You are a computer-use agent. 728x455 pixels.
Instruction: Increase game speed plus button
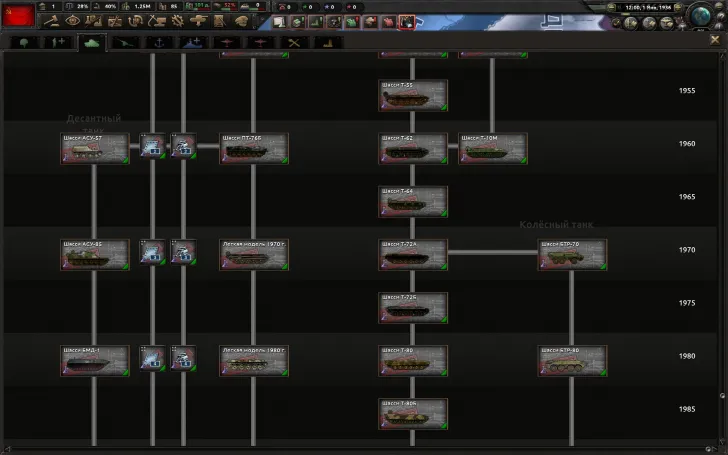678,7
